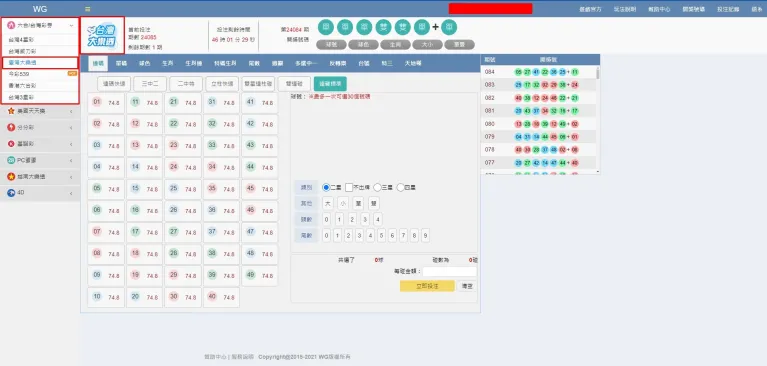Click the grey 球色 pill under the draw result
The image size is (767, 366).
[x=363, y=45]
